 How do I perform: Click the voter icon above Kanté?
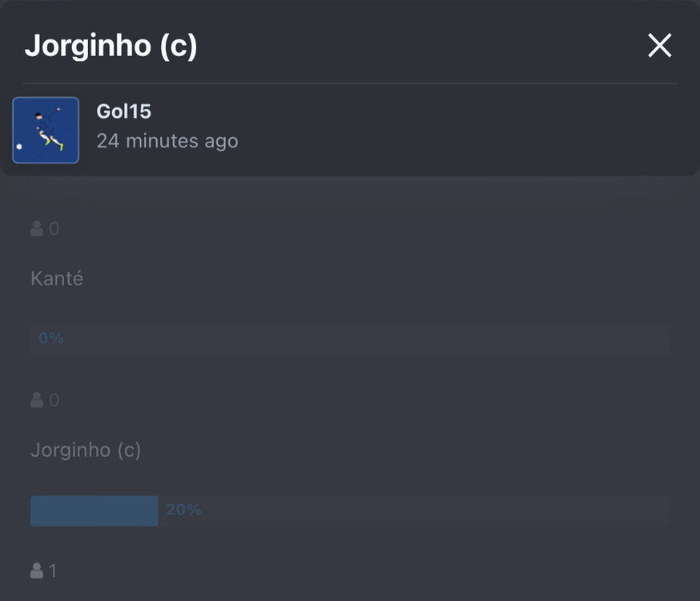(37, 228)
